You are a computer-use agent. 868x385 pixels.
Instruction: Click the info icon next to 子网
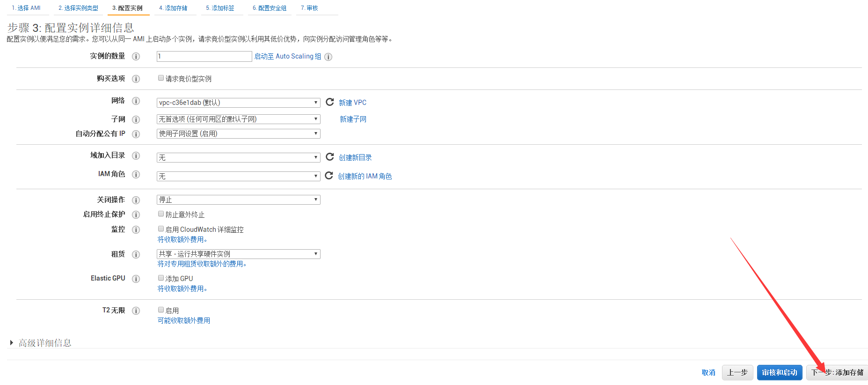pyautogui.click(x=136, y=119)
